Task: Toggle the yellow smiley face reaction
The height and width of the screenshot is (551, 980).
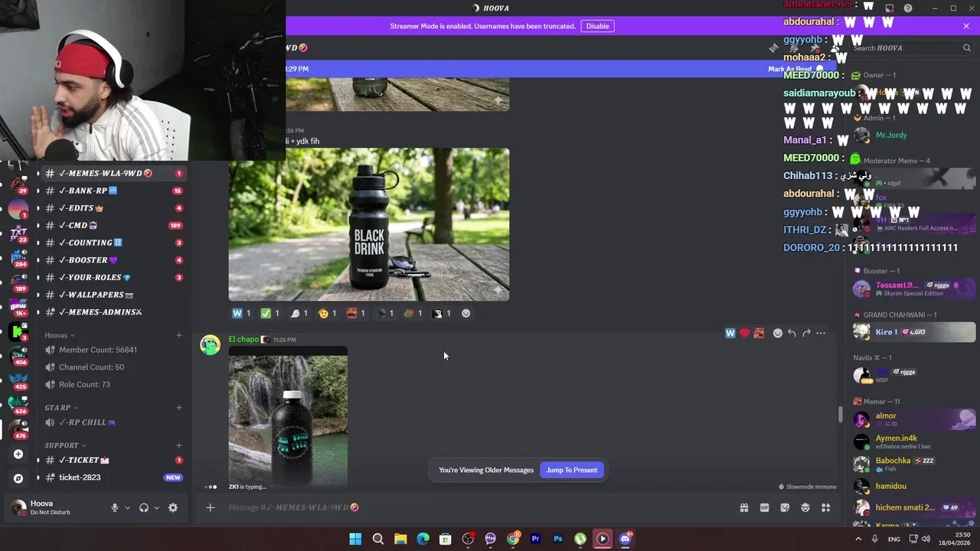Action: pyautogui.click(x=328, y=313)
